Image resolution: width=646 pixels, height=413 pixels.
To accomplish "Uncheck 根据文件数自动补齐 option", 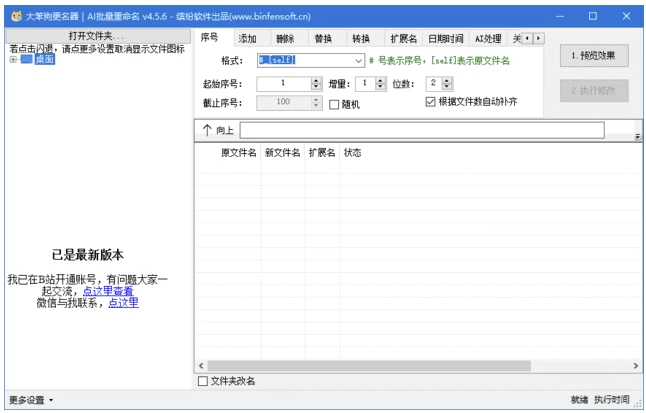I will click(x=431, y=102).
